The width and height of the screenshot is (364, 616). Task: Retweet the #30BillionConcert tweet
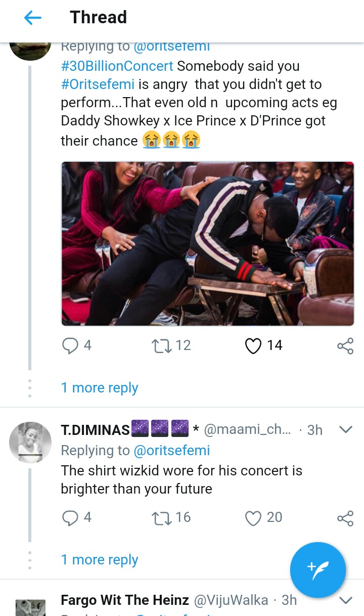coord(161,345)
